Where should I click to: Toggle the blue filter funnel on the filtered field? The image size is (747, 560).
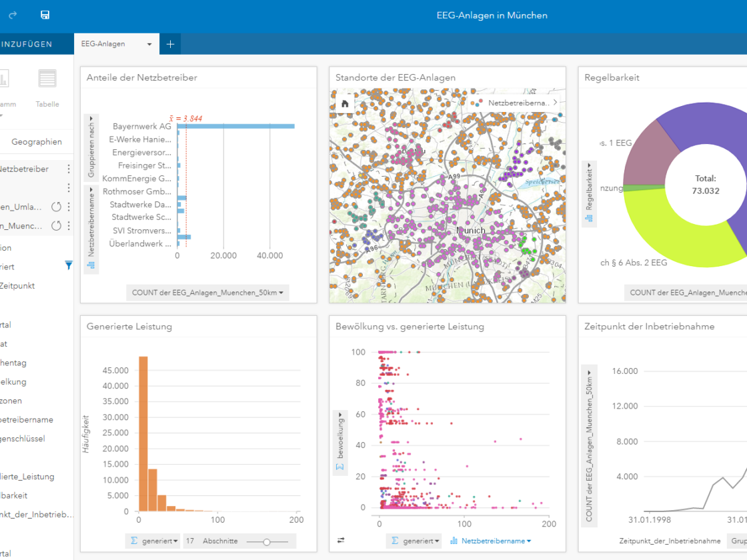pyautogui.click(x=68, y=265)
